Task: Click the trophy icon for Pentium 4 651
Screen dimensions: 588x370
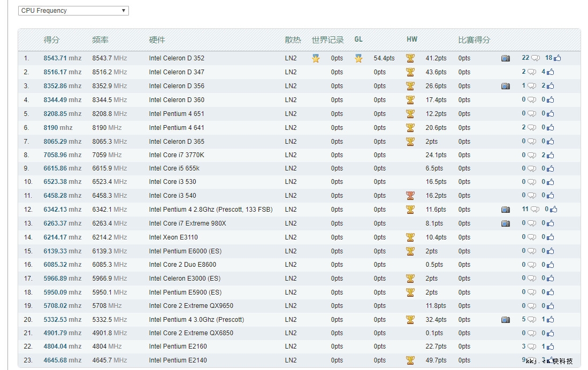Action: click(410, 113)
